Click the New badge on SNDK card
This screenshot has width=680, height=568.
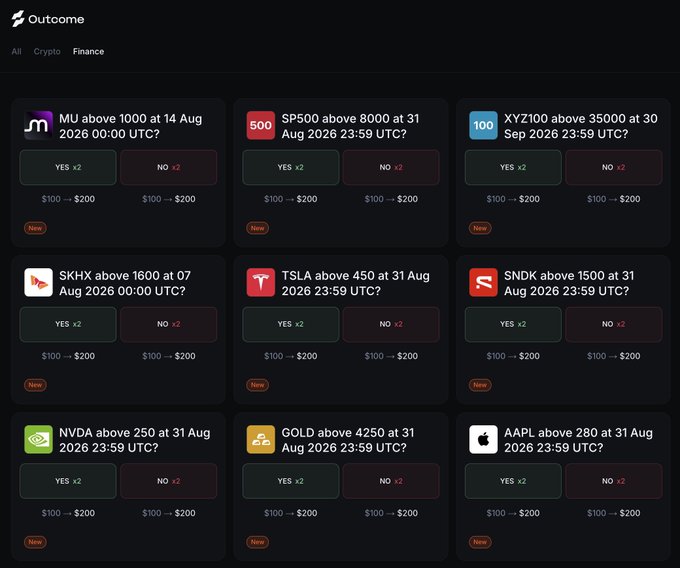pos(480,385)
